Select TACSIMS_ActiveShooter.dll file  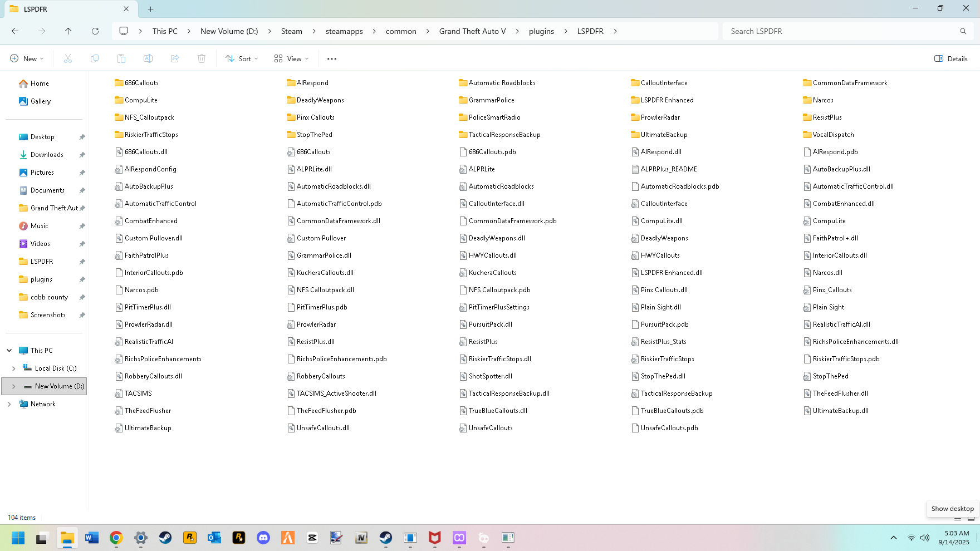(x=331, y=393)
